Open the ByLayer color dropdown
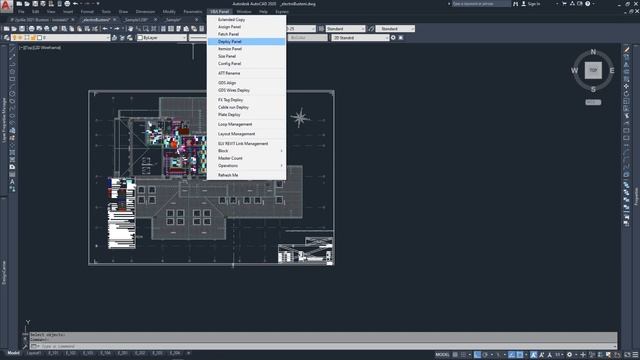Image resolution: width=640 pixels, height=360 pixels. [162, 38]
